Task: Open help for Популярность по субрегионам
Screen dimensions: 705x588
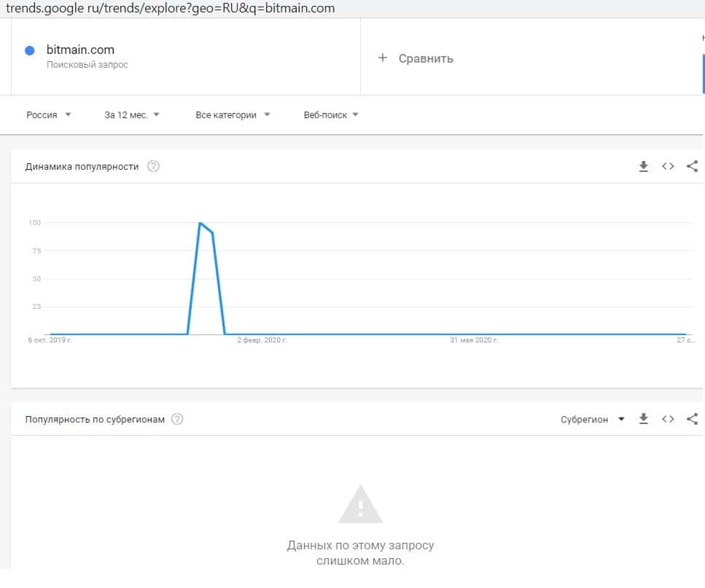Action: [177, 419]
